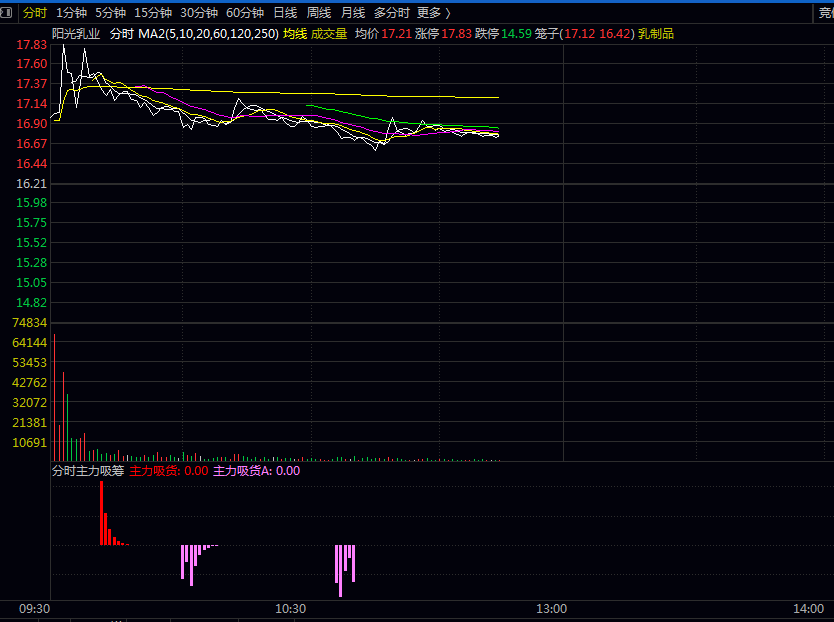Click the 分时主力吸筹 indicator title
The width and height of the screenshot is (834, 622).
click(88, 471)
